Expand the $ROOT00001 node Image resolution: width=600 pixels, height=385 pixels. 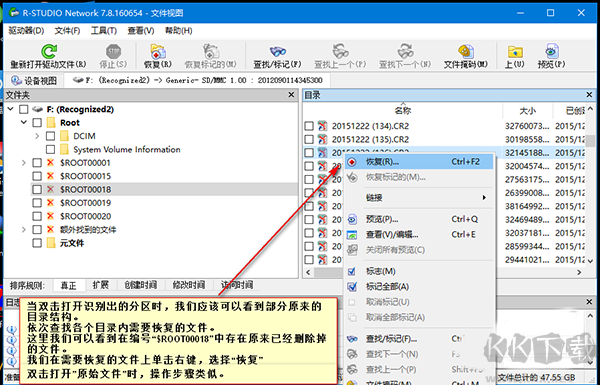[x=24, y=163]
